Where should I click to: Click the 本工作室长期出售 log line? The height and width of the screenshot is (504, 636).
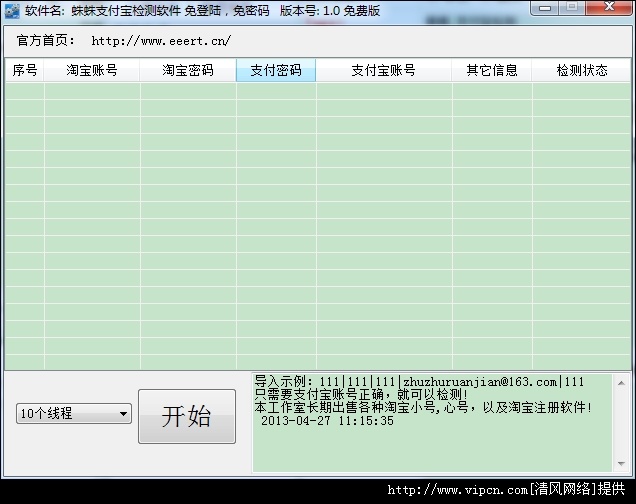click(x=423, y=407)
